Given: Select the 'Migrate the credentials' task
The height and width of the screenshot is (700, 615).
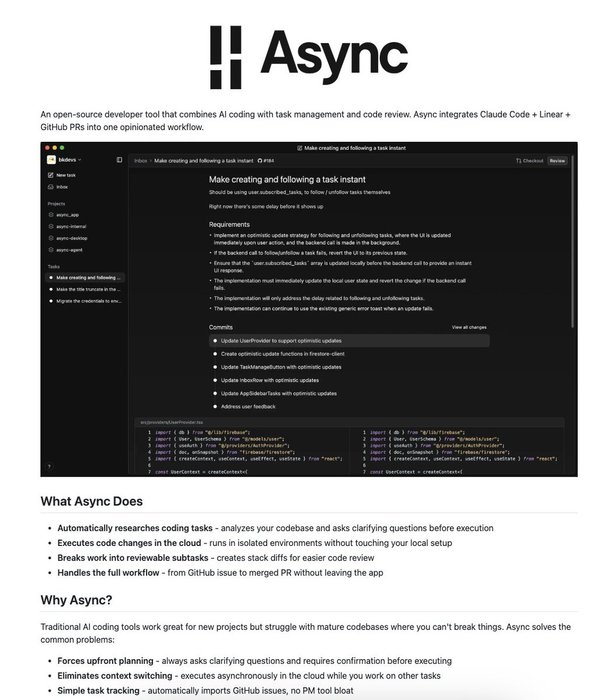Looking at the screenshot, I should [85, 301].
